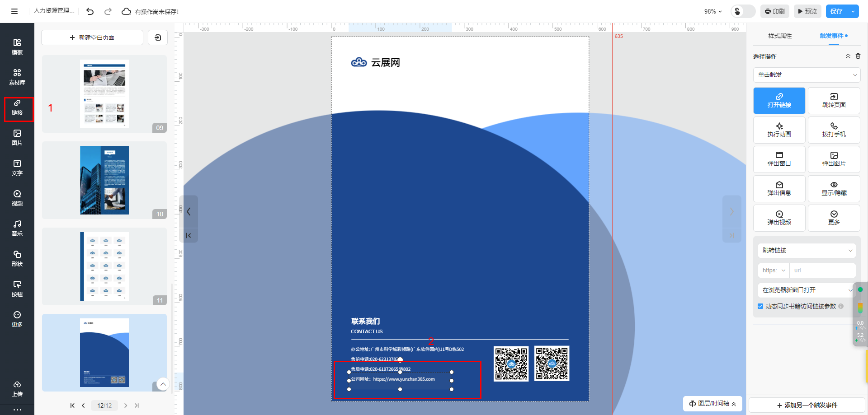Open the 视频 video tool
This screenshot has width=868, height=415.
17,198
